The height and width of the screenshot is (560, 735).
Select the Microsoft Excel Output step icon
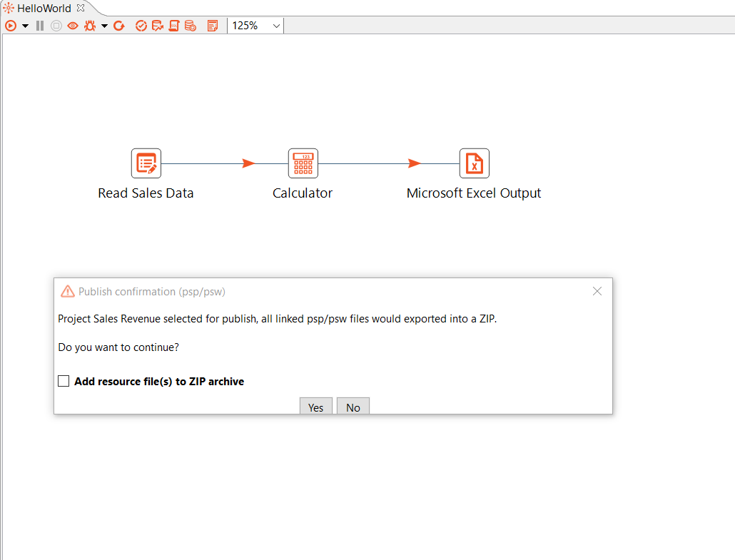click(475, 163)
